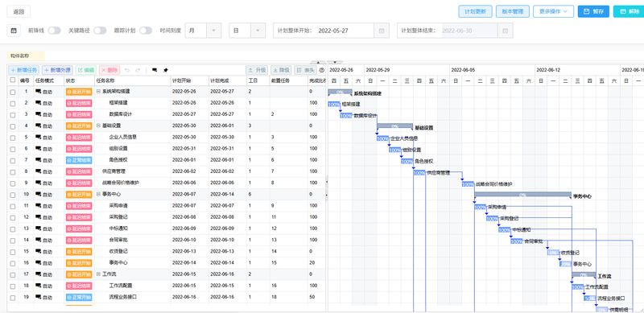644x313 pixels.
Task: Collapse the 系统架构搭建 task group
Action: point(98,91)
